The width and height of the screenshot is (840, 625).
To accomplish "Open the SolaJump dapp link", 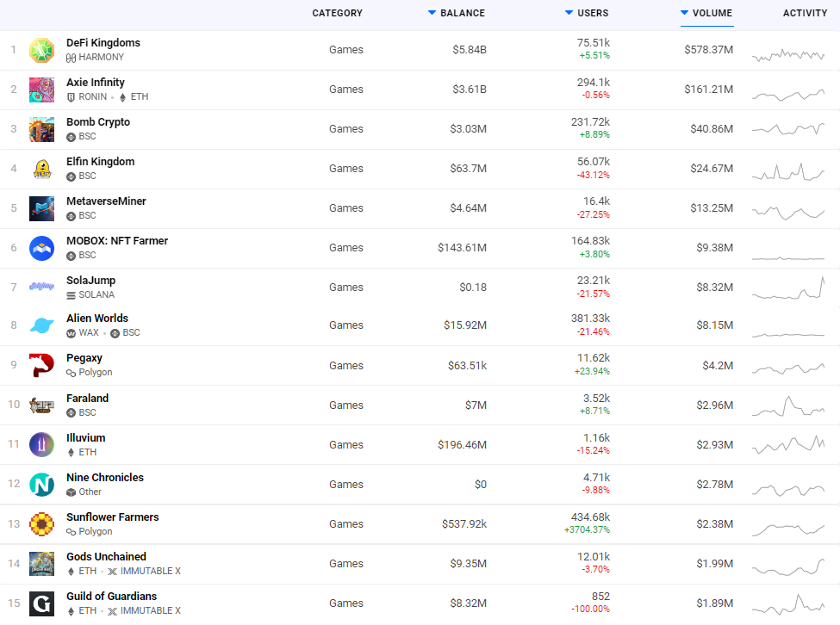I will (x=91, y=281).
